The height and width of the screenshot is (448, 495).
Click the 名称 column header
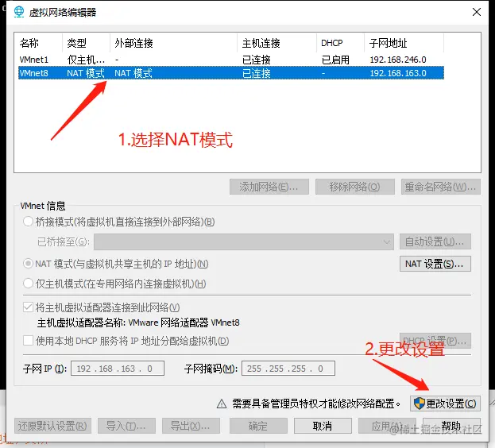(29, 43)
